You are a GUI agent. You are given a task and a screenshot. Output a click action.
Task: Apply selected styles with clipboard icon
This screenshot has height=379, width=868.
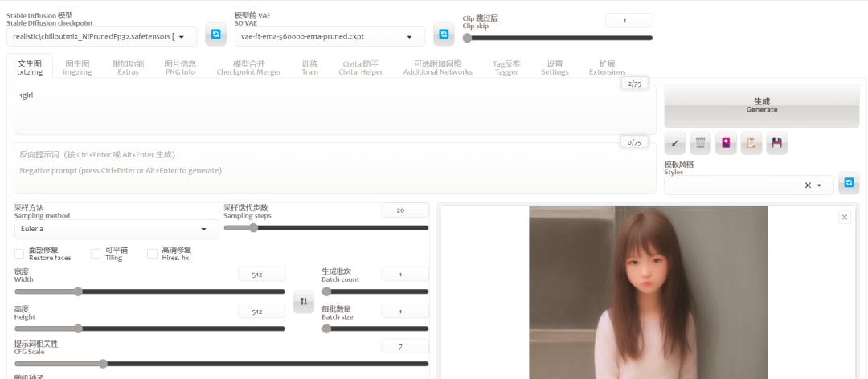tap(751, 143)
